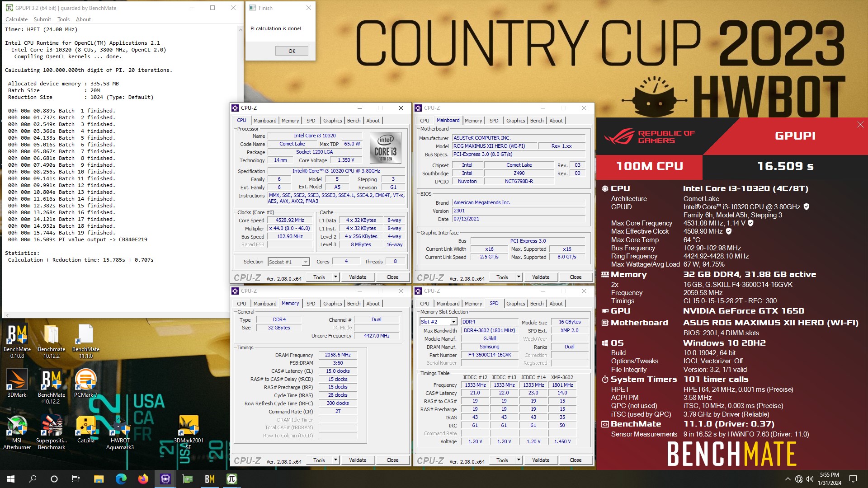
Task: Open taskbar search
Action: (x=33, y=479)
